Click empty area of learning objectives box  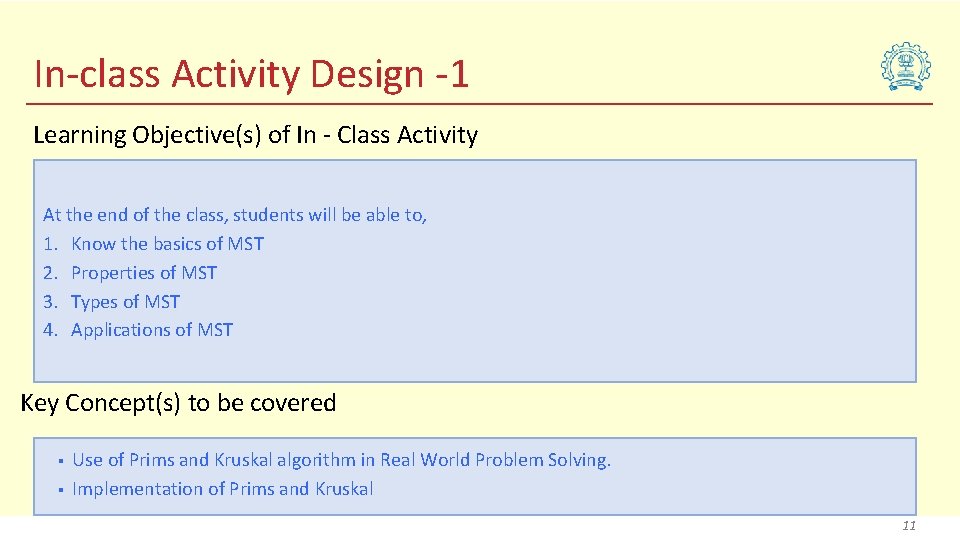pyautogui.click(x=650, y=290)
